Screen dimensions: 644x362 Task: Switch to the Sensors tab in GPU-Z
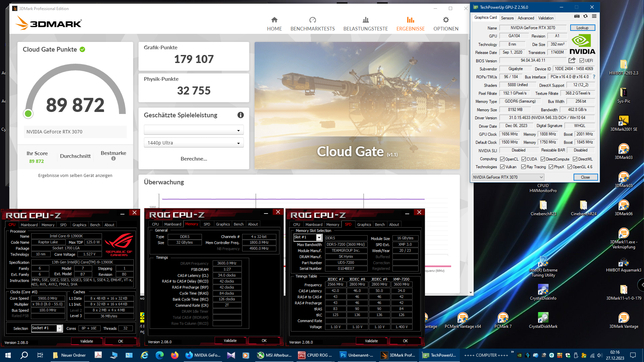[x=507, y=18]
